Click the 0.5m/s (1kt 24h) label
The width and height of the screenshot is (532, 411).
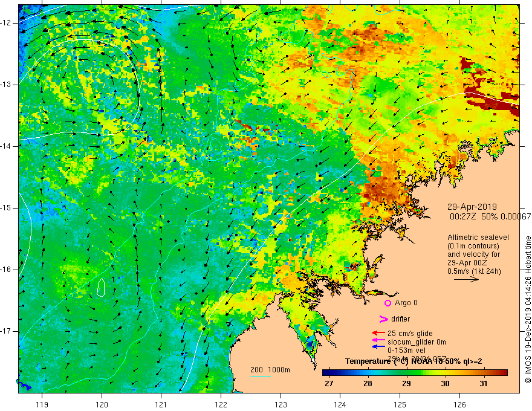click(x=474, y=271)
